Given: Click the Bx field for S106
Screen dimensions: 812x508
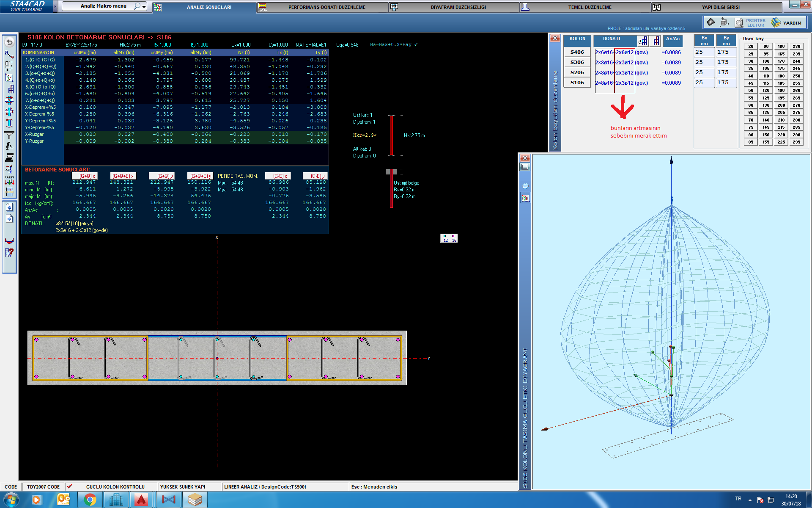Looking at the screenshot, I should pos(704,83).
